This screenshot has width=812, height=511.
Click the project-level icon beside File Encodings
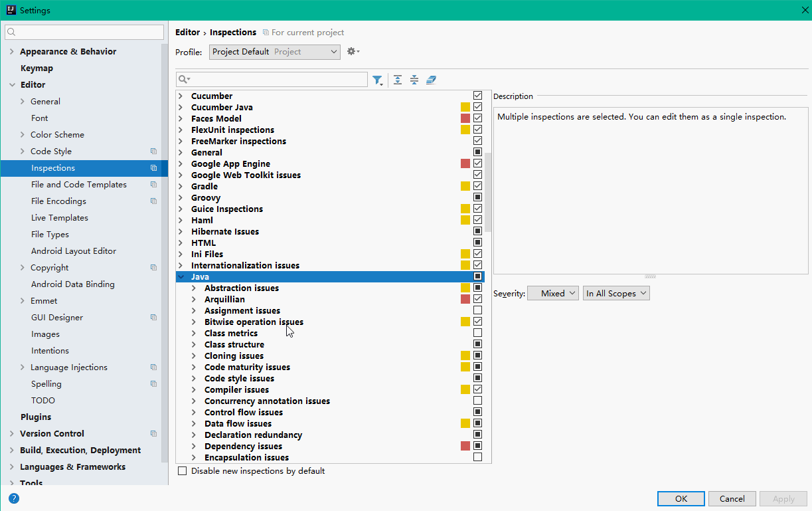(x=153, y=201)
